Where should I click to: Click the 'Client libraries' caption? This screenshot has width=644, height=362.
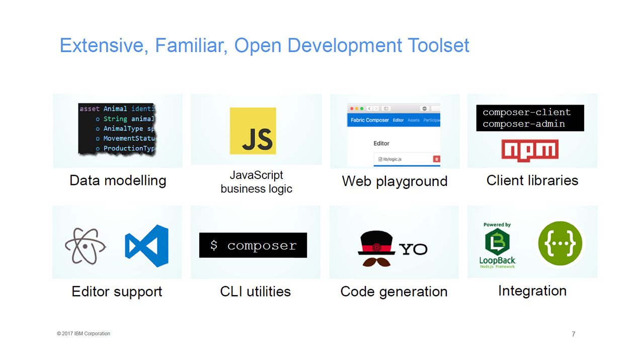[x=532, y=180]
